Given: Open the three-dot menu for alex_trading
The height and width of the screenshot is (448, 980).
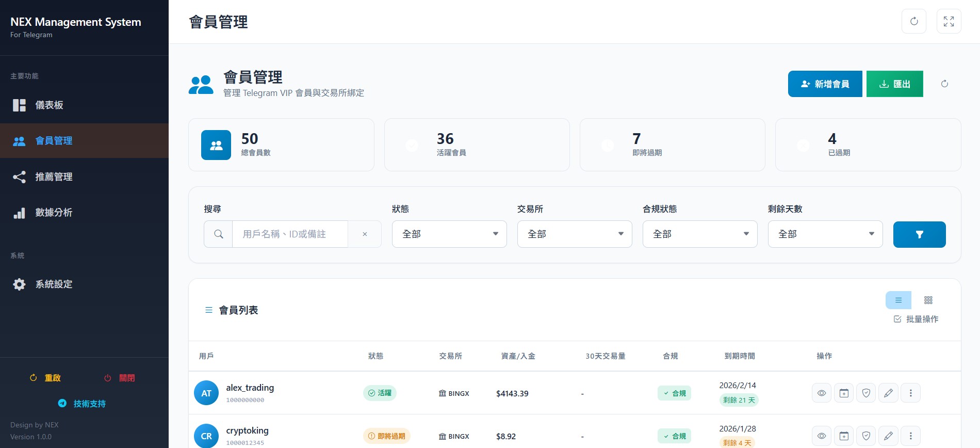Looking at the screenshot, I should 910,393.
